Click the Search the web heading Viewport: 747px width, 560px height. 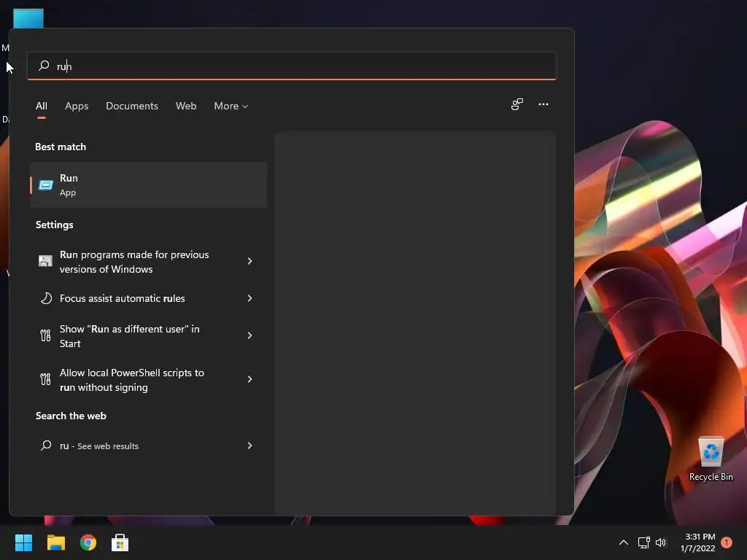(71, 416)
